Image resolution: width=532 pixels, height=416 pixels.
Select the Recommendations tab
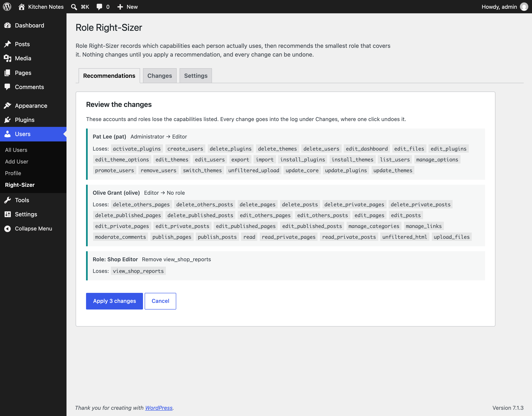pos(109,76)
